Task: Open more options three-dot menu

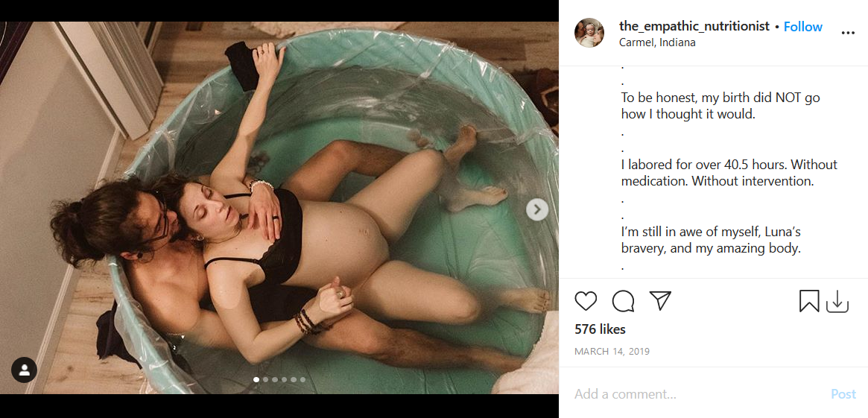Action: click(x=848, y=34)
